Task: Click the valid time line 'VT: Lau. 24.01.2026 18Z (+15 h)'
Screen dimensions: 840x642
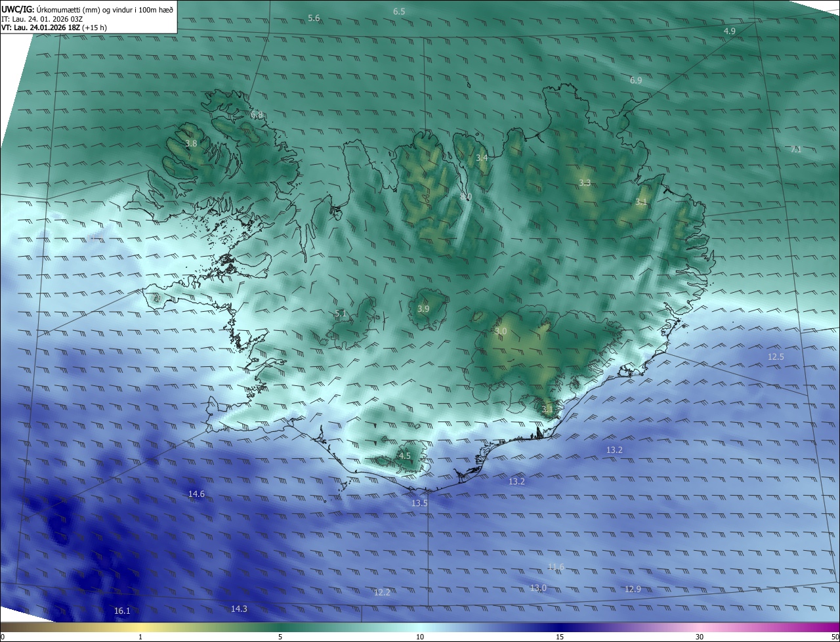Action: 54,28
